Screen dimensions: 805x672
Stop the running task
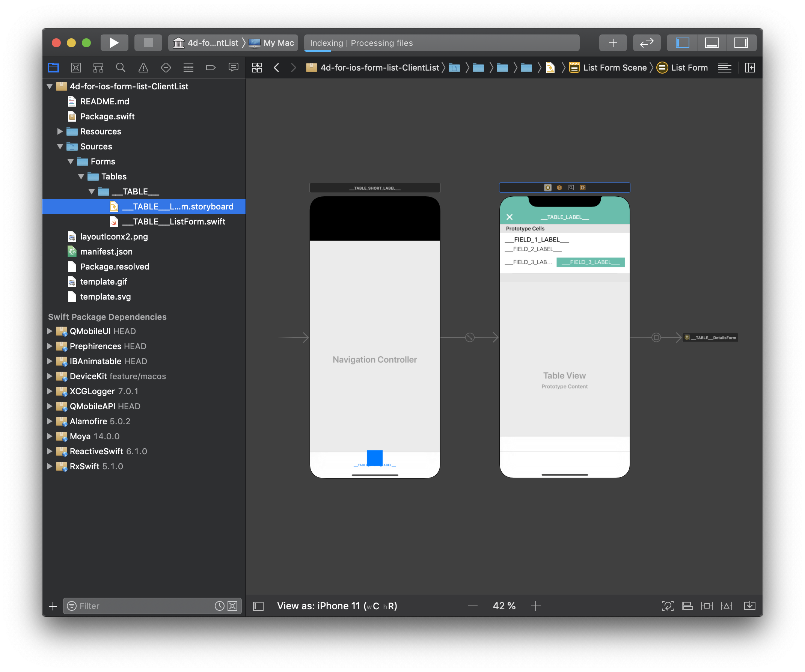point(148,42)
